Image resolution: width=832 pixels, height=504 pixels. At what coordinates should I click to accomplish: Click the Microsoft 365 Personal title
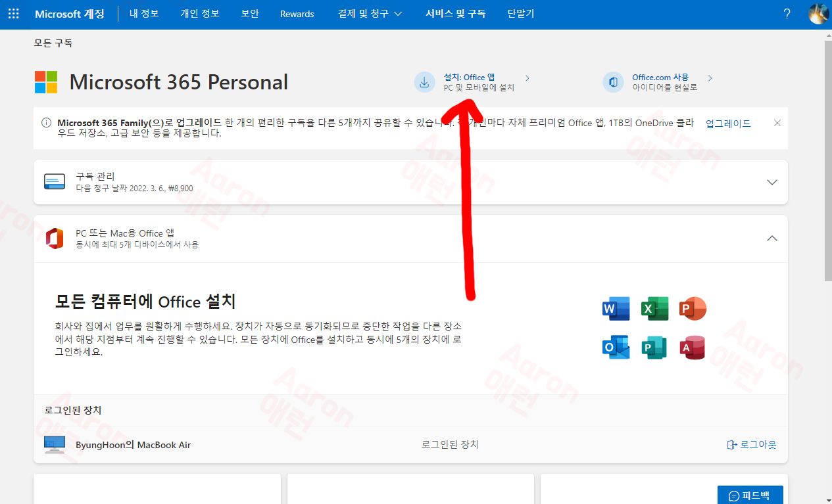[179, 82]
